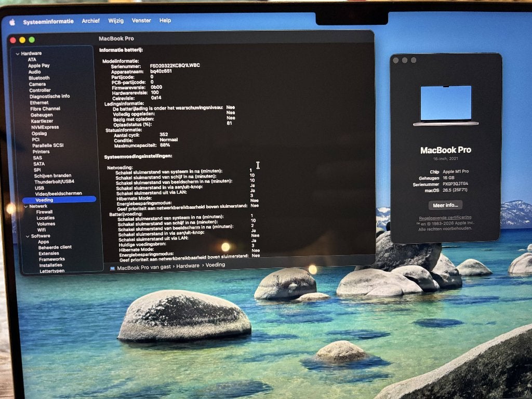Click the Aantal cycli value 352

(164, 135)
